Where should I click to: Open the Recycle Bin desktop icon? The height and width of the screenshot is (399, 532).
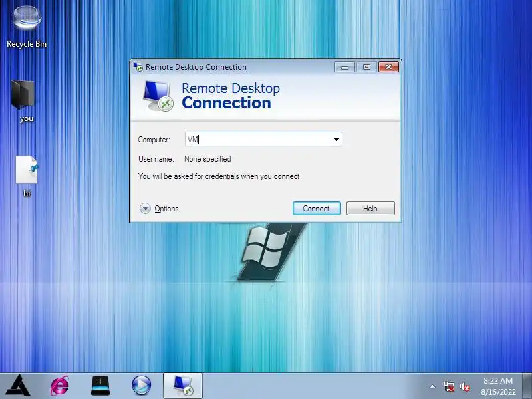coord(27,27)
